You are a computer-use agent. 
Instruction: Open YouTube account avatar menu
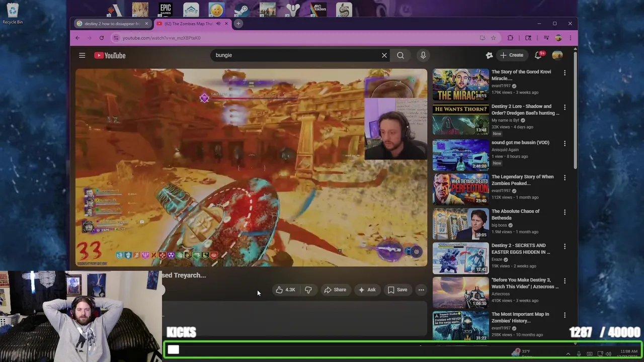tap(557, 55)
